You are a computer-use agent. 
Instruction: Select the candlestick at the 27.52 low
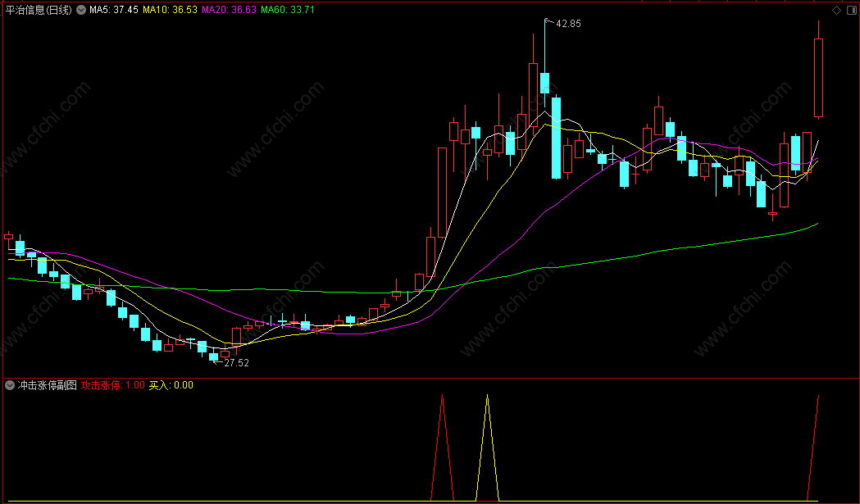[x=213, y=356]
